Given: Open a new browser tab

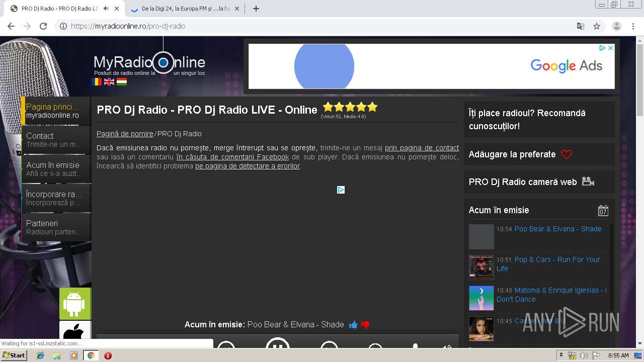Looking at the screenshot, I should pos(256,9).
